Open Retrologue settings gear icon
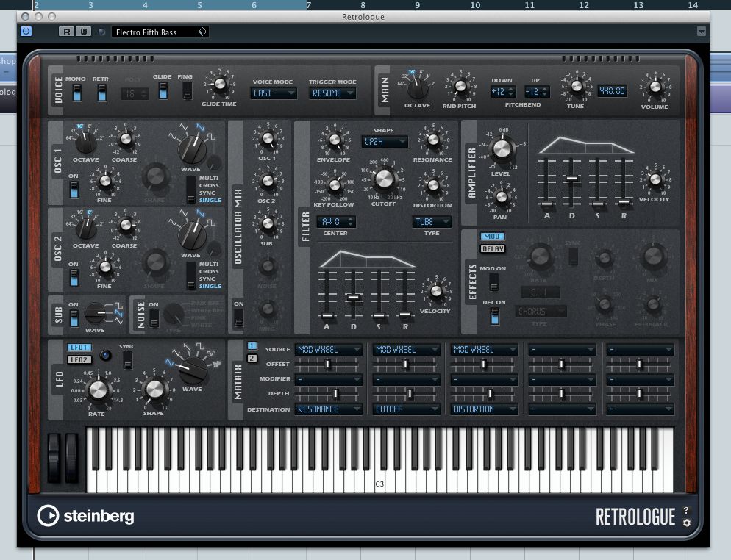This screenshot has width=731, height=560. click(x=686, y=523)
